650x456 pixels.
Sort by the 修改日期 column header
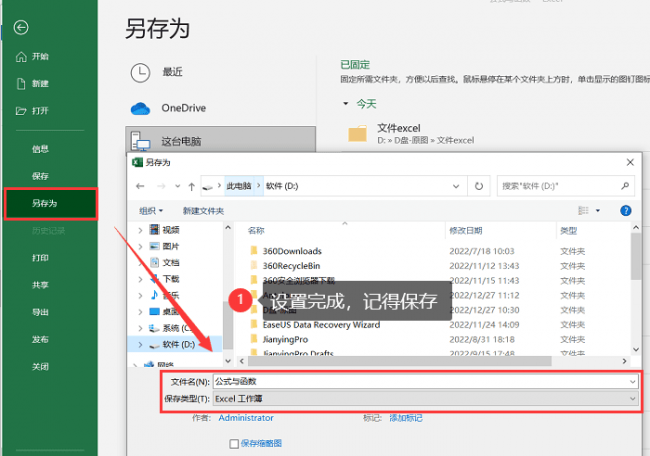(466, 230)
